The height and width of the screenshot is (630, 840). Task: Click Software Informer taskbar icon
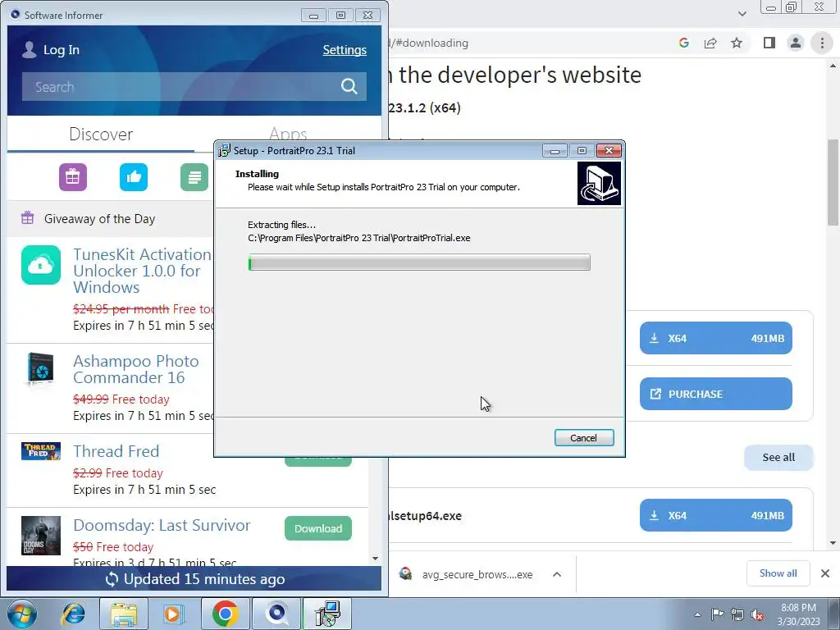click(x=276, y=614)
